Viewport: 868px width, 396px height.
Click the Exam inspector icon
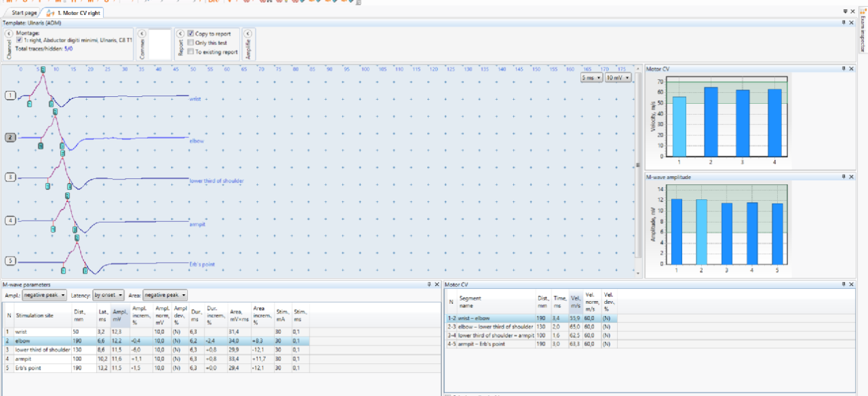863,13
